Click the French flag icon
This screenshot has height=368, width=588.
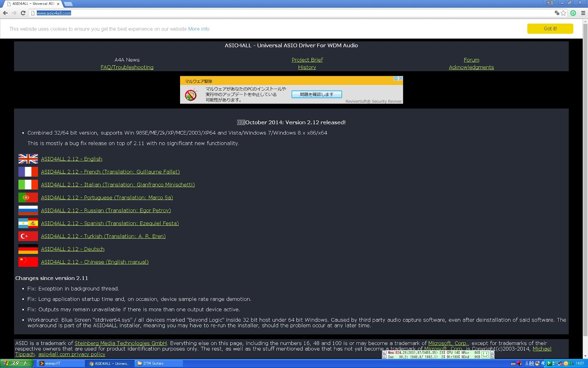coord(28,172)
